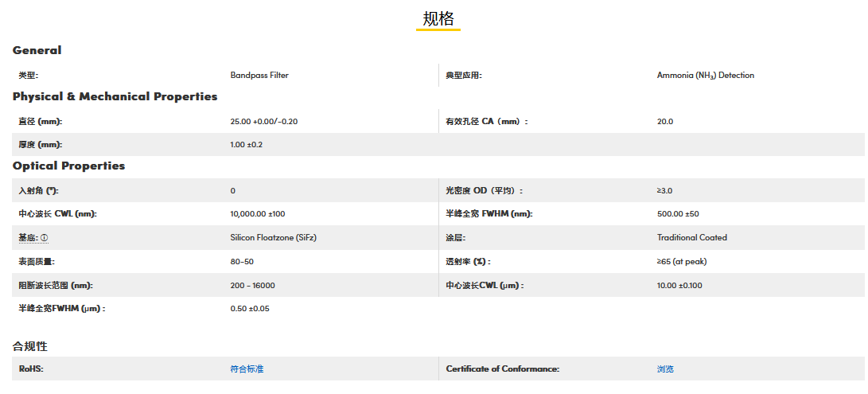Select the diameter value 25.00 +0.00/-0.20
The image size is (868, 394).
pyautogui.click(x=263, y=122)
